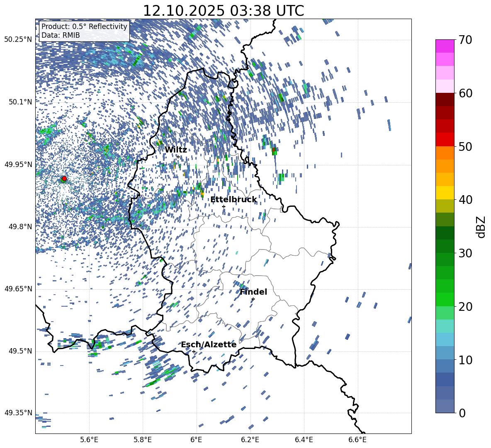Click the 49.35°N latitude label
Viewport: 491px width, 448px height.
pyautogui.click(x=18, y=413)
